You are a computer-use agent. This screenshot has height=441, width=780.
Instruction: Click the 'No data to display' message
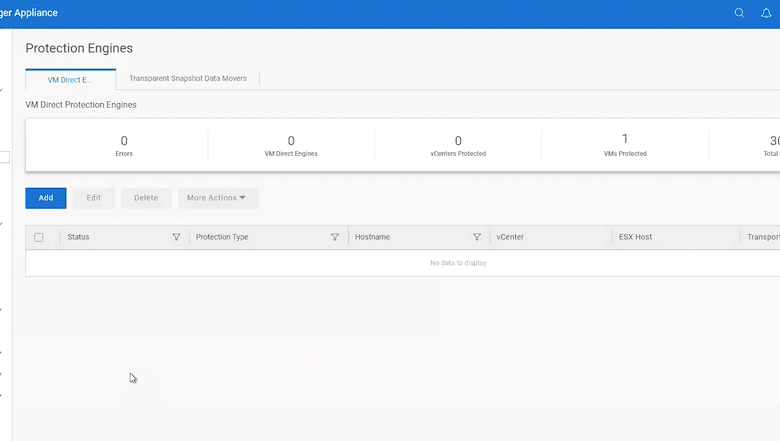coord(458,263)
